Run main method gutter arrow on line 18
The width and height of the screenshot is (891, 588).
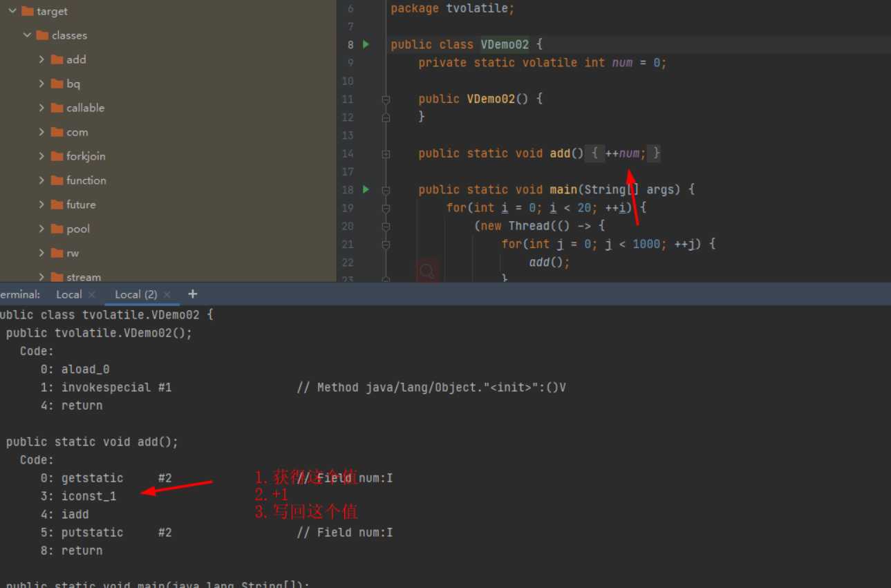click(x=366, y=189)
